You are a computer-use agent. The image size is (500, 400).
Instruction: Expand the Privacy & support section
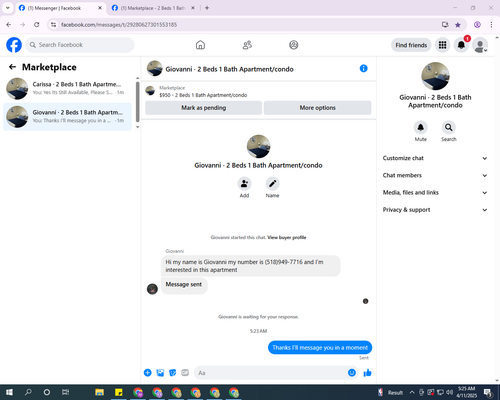click(x=435, y=210)
